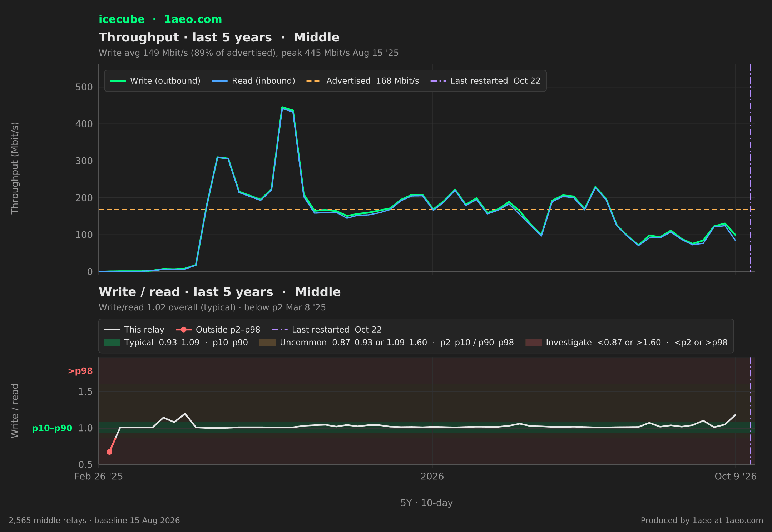Click the '1.5' ratio axis tick
The height and width of the screenshot is (532, 772).
click(85, 392)
